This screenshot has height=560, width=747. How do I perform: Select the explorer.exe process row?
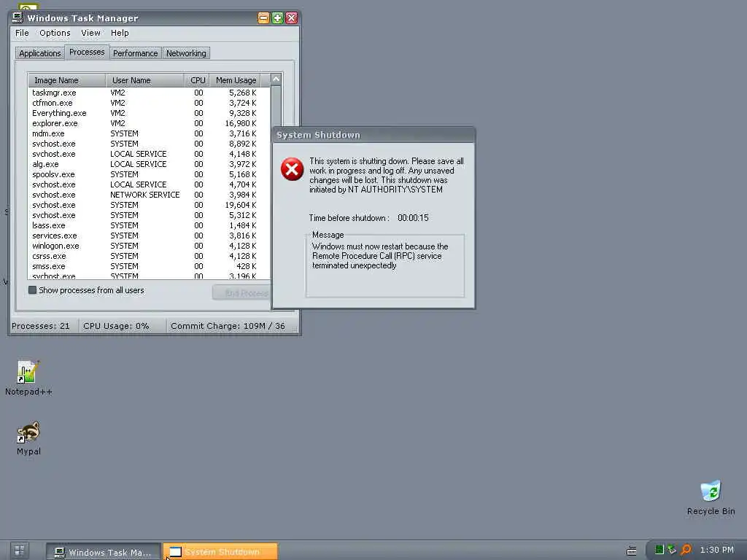[x=149, y=123]
